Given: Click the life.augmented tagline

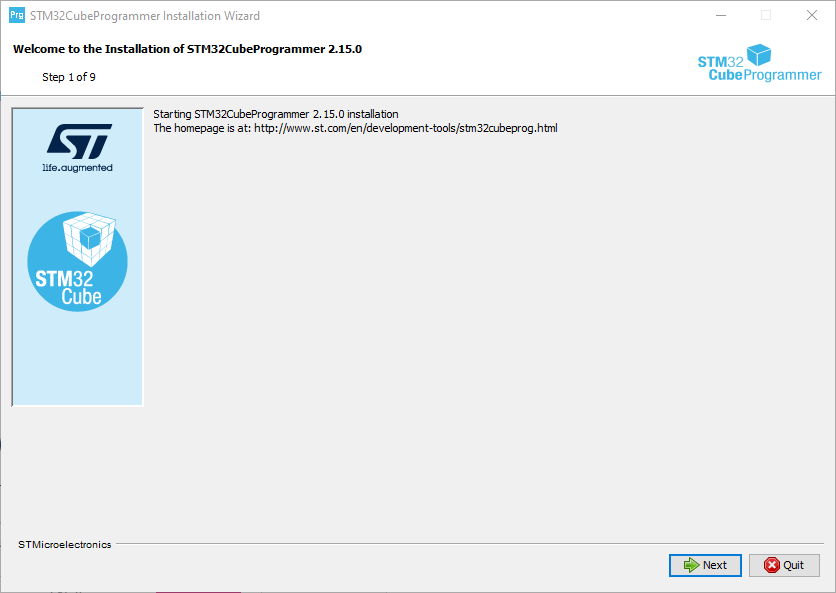Looking at the screenshot, I should [77, 168].
